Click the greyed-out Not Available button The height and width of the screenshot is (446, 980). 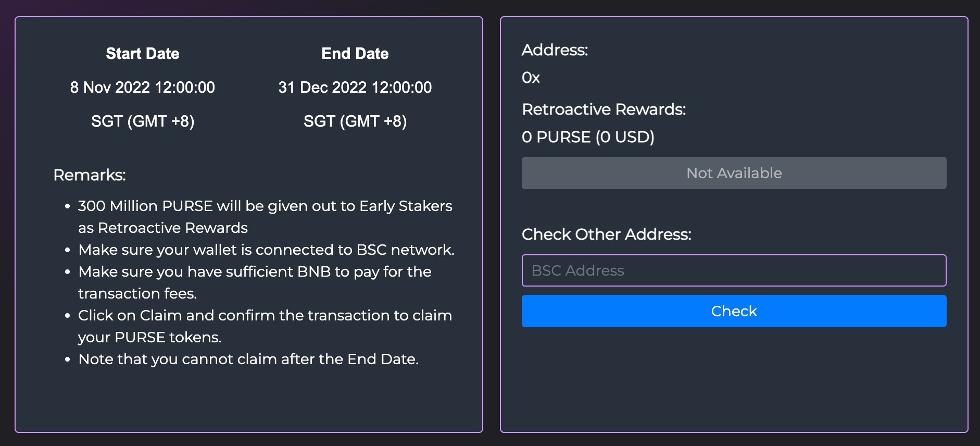(x=734, y=173)
